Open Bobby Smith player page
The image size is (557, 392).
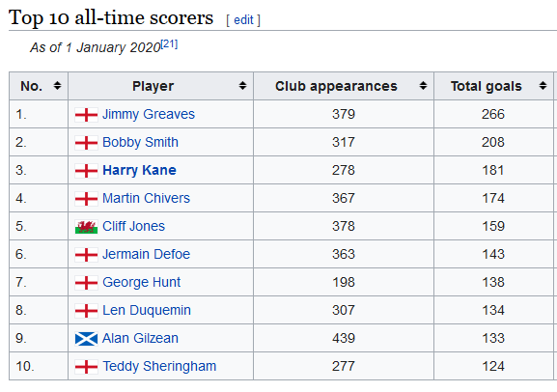[140, 143]
